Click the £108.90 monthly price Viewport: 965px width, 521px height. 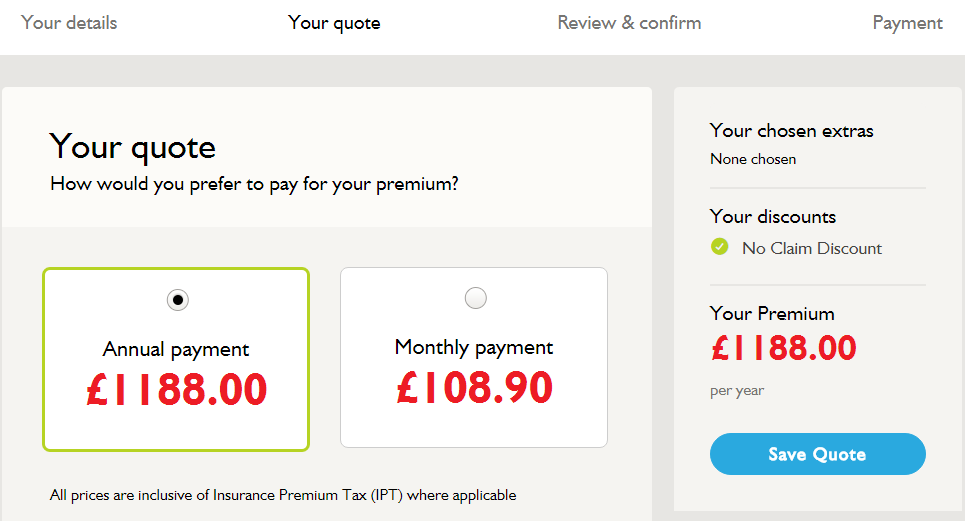pyautogui.click(x=474, y=388)
